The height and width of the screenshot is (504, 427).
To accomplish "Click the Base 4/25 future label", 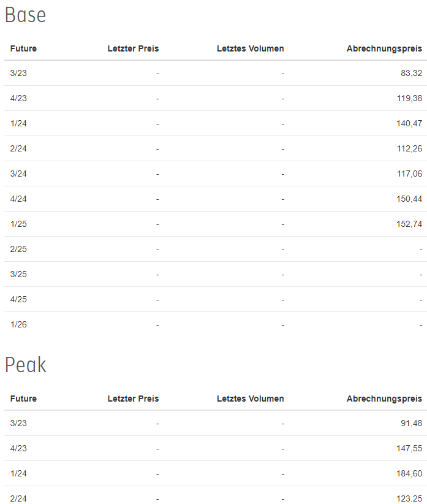I will click(x=18, y=299).
